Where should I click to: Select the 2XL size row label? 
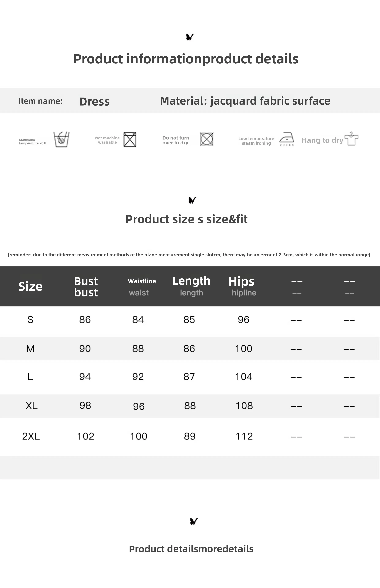(x=31, y=436)
